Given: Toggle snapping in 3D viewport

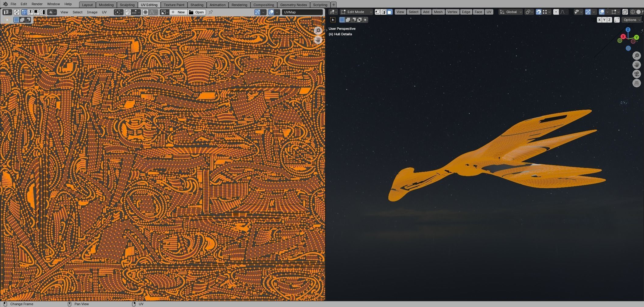Looking at the screenshot, I should click(538, 12).
